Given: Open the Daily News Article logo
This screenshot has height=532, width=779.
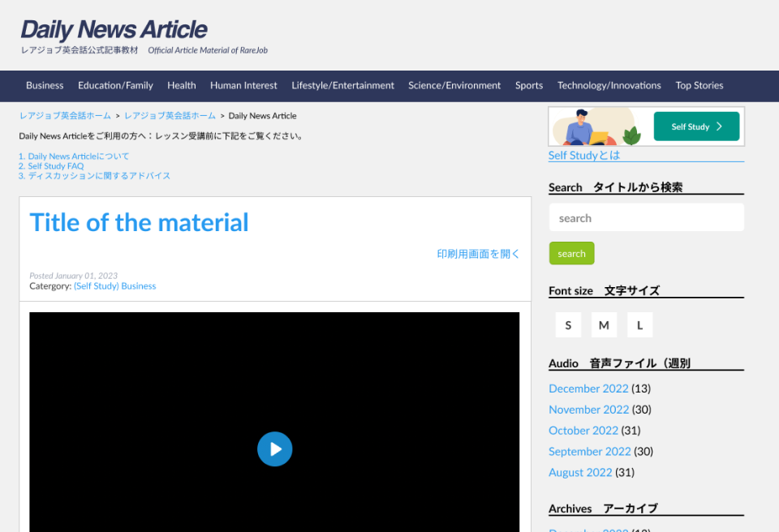Looking at the screenshot, I should (x=114, y=29).
